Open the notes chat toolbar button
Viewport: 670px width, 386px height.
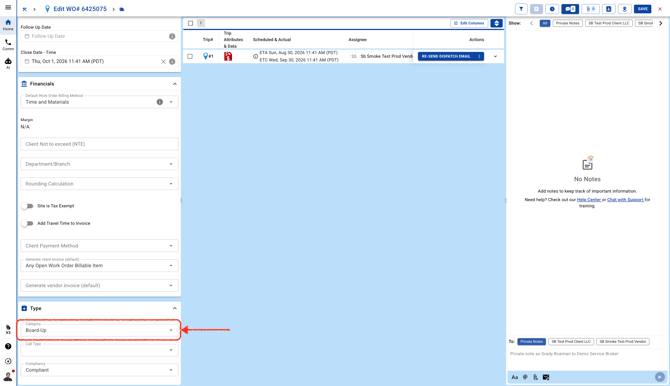coord(570,9)
